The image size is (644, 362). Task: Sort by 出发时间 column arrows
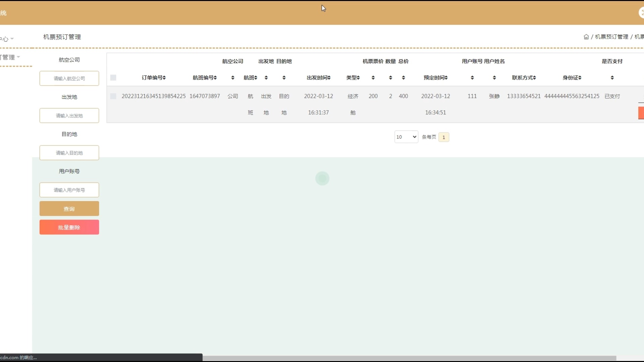(x=329, y=78)
